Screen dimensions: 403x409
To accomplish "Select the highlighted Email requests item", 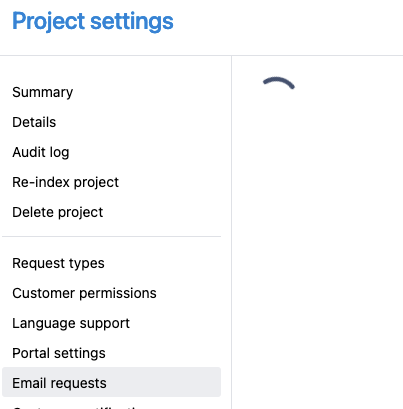I will pos(111,382).
